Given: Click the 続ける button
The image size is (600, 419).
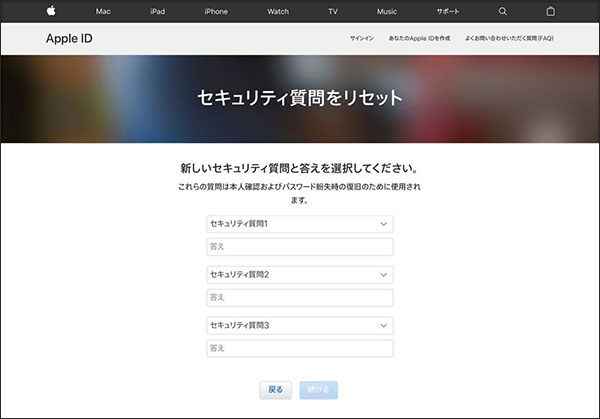Looking at the screenshot, I should click(319, 390).
